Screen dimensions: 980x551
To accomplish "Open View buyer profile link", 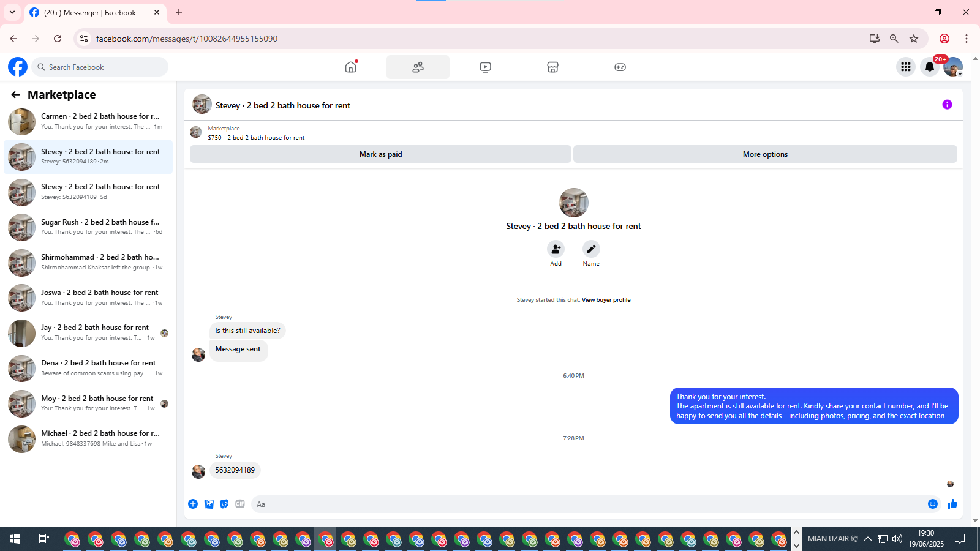I will pyautogui.click(x=606, y=300).
